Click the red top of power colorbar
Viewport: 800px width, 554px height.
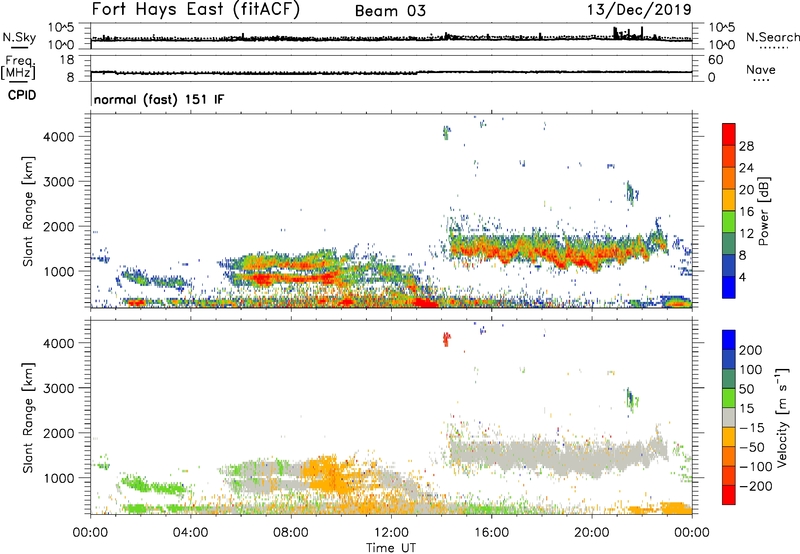point(729,134)
